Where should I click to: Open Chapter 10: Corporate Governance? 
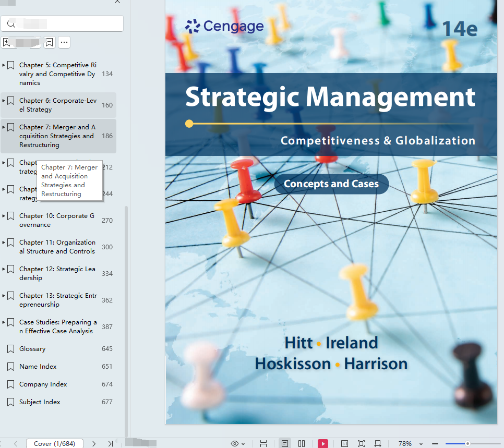click(57, 220)
